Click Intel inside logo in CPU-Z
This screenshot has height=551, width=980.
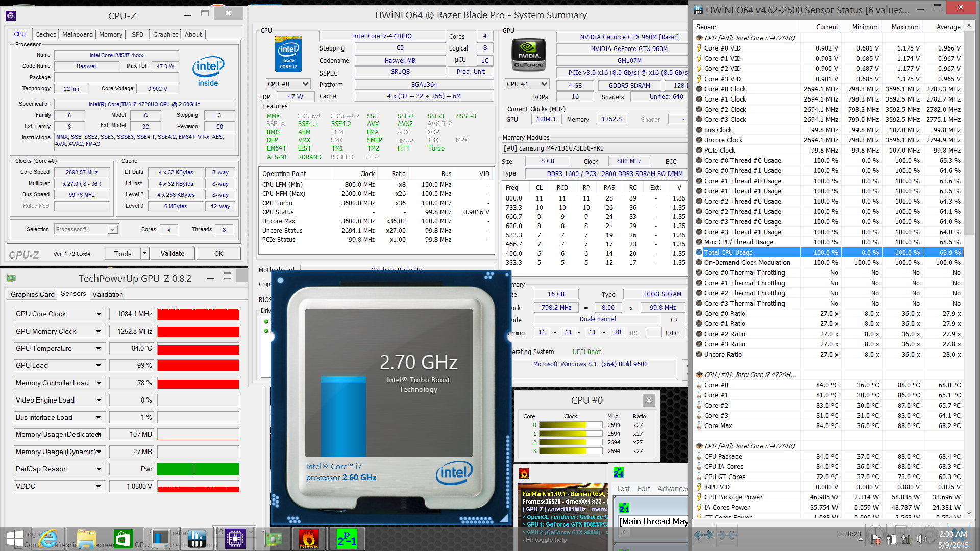[208, 71]
